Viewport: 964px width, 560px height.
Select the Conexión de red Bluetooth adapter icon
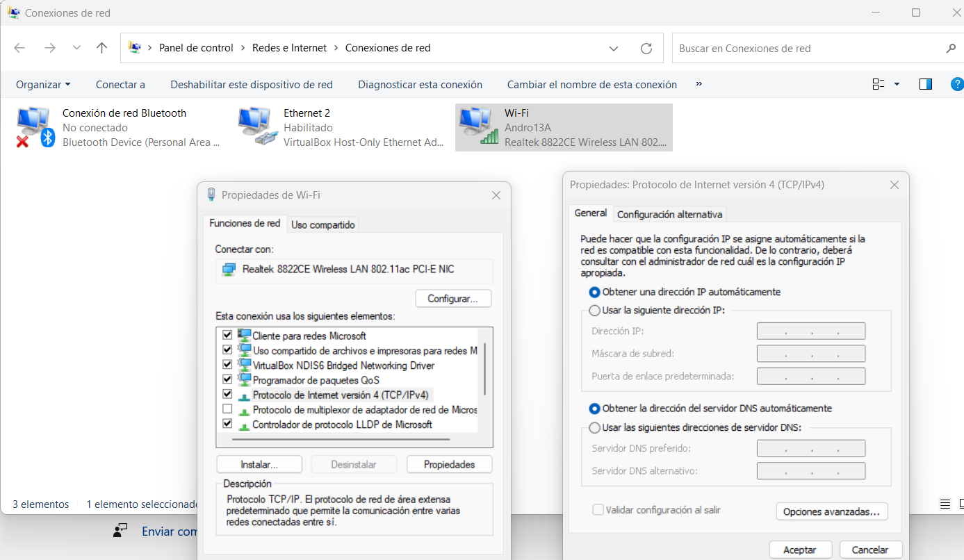(x=35, y=128)
